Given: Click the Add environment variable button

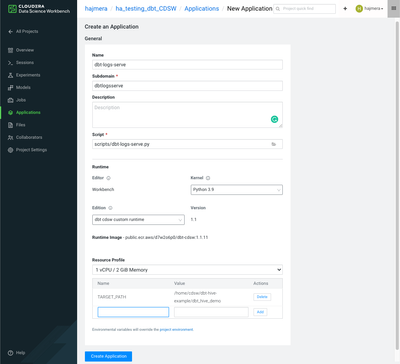Looking at the screenshot, I should pyautogui.click(x=260, y=312).
